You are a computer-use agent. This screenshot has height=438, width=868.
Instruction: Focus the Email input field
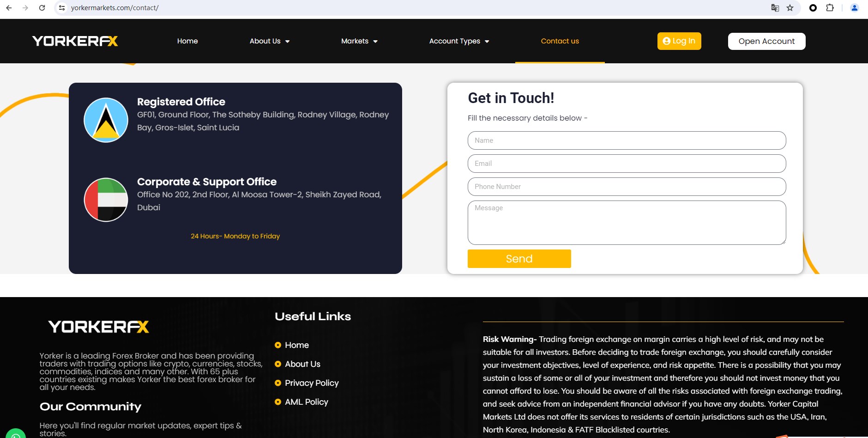(627, 164)
